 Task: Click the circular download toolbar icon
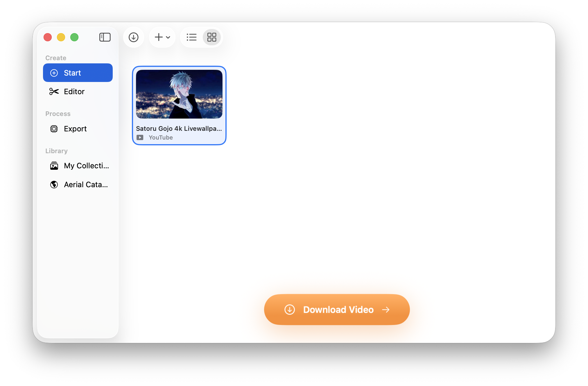133,37
